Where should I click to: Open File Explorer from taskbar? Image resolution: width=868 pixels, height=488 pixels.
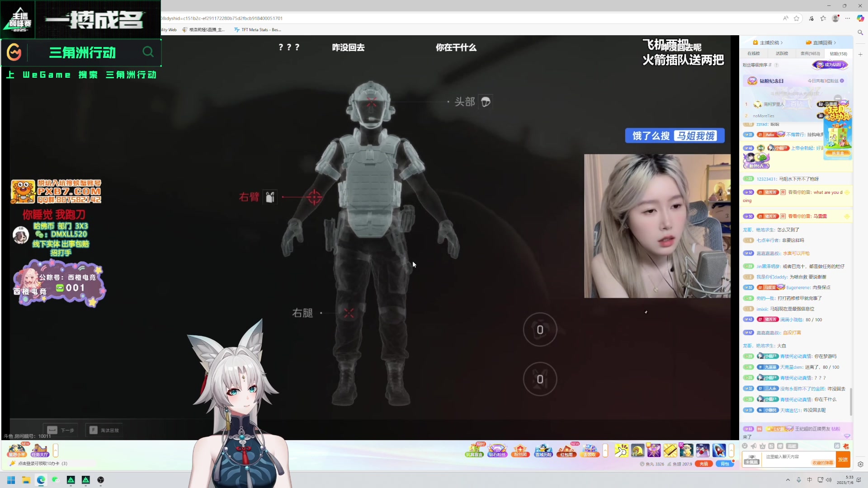[26, 480]
